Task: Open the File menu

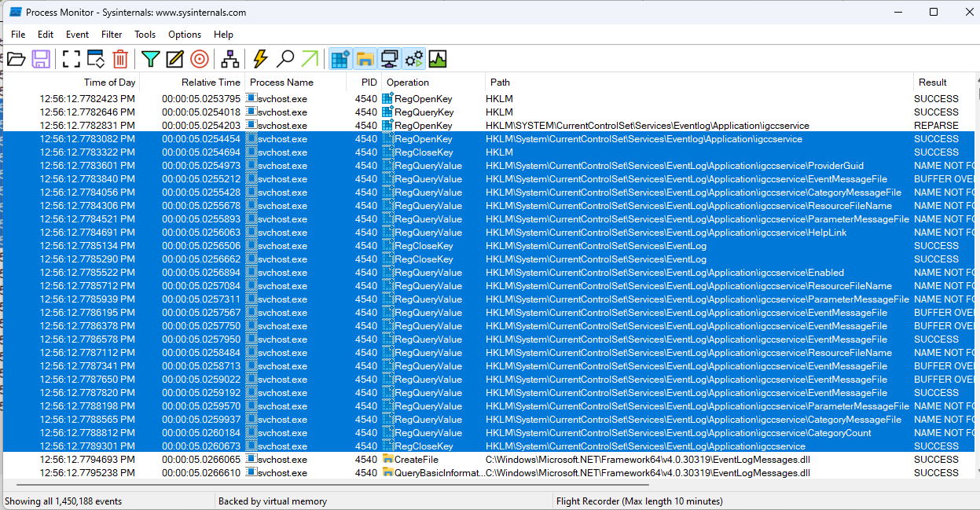Action: click(18, 35)
